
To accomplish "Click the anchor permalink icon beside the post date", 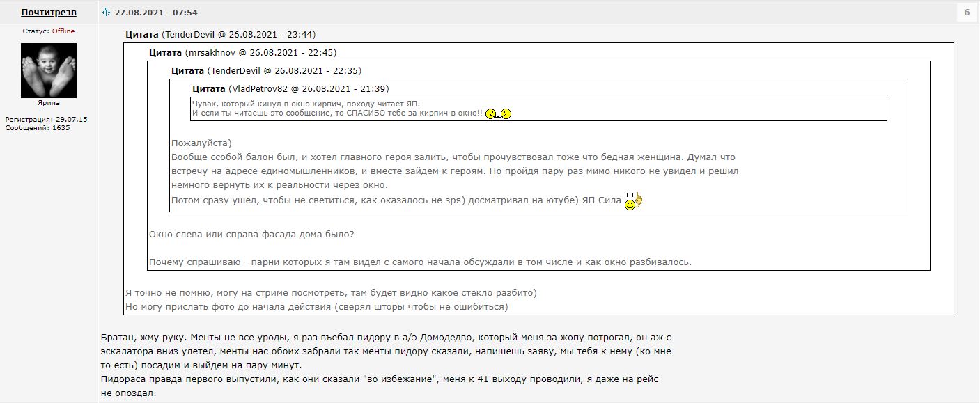I will click(x=107, y=13).
